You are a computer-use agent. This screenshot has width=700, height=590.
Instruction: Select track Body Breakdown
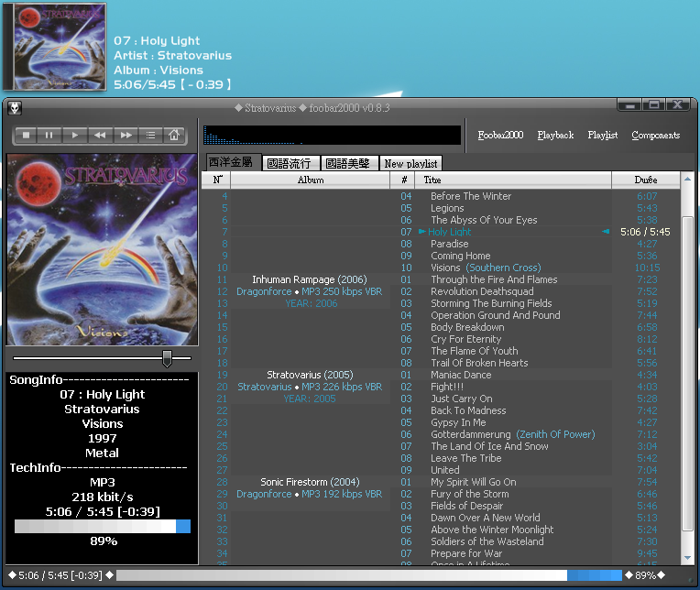[x=467, y=327]
